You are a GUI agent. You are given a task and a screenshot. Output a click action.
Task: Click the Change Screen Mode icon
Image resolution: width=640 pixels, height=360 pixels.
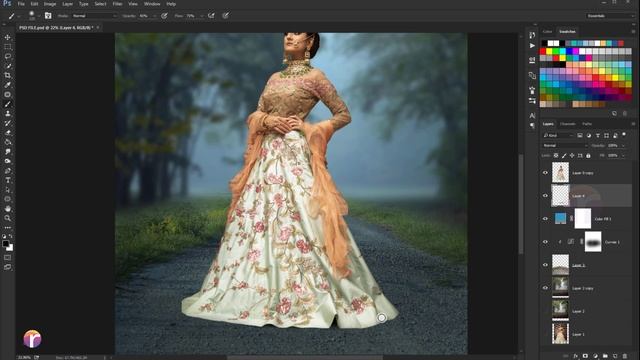(7, 267)
